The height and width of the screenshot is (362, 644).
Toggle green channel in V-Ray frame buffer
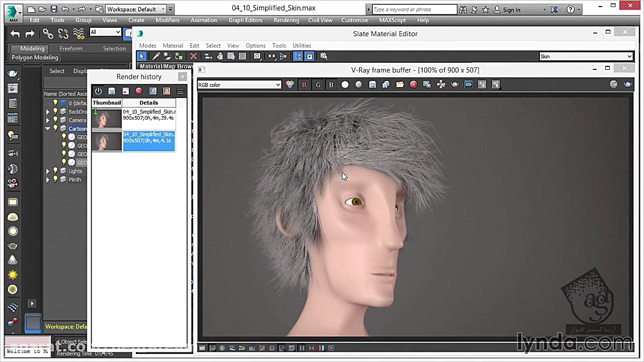318,85
